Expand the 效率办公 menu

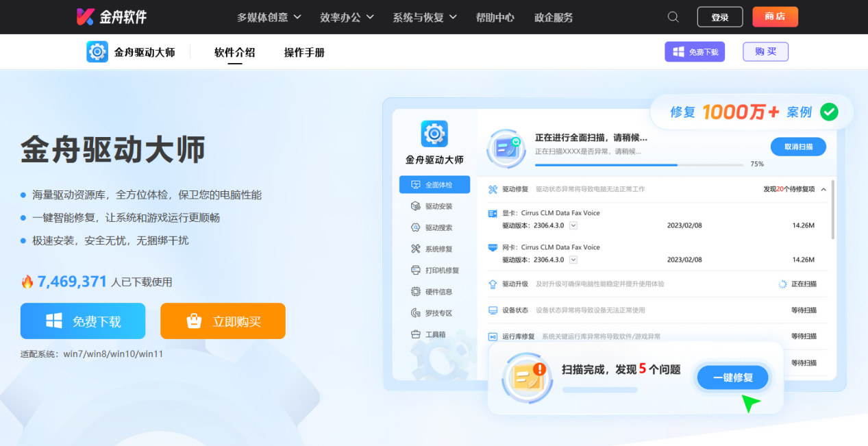(347, 17)
